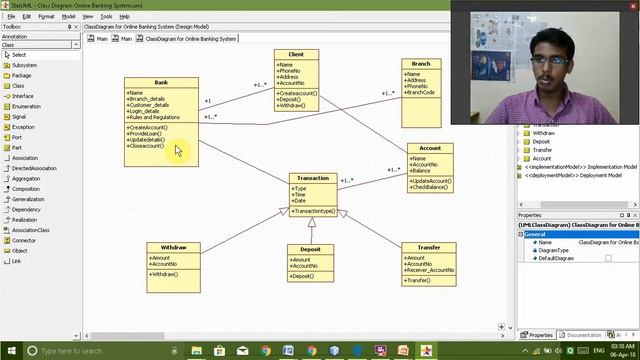Viewport: 640px width, 360px height.
Task: Select Transfer in model tree
Action: pyautogui.click(x=542, y=150)
